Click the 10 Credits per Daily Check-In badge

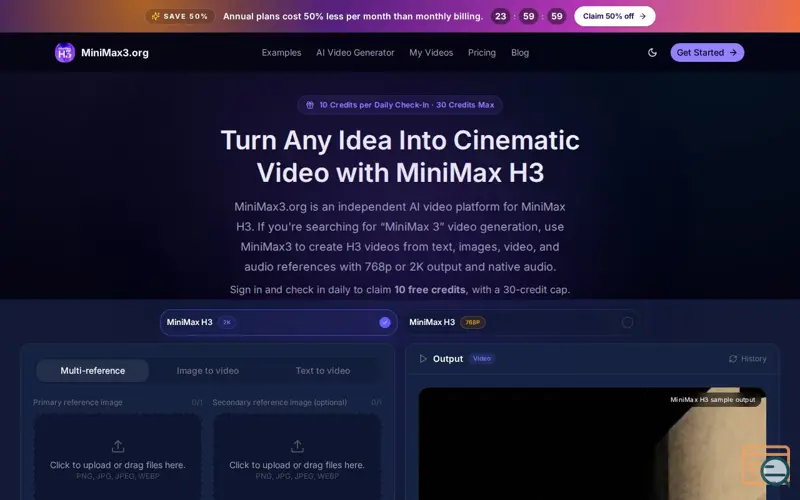(400, 105)
